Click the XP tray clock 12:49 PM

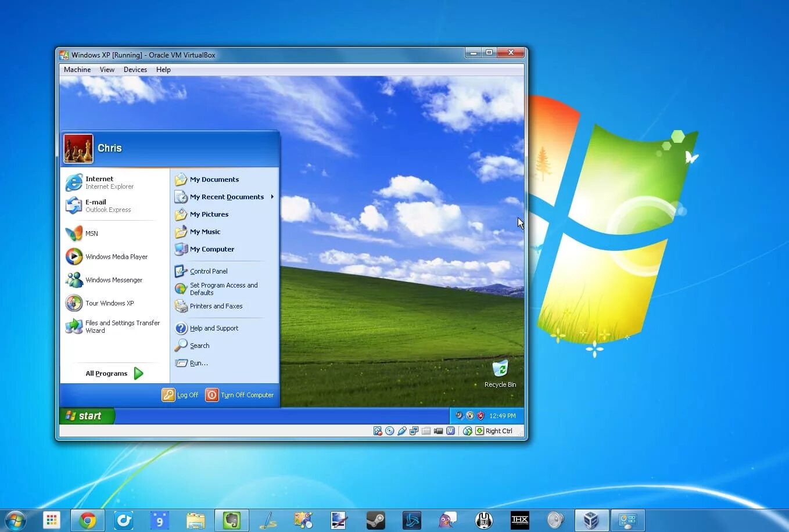(x=503, y=416)
